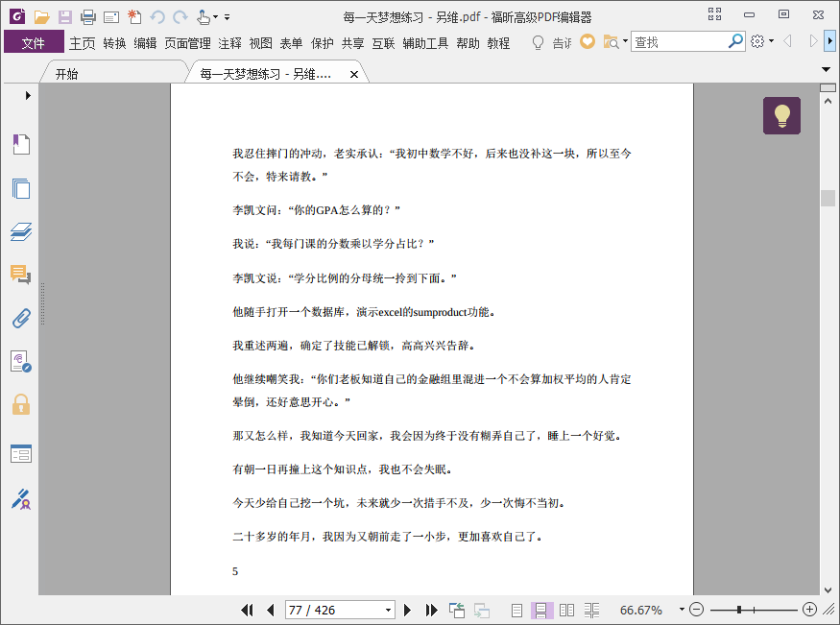Open the attachments paperclip panel
840x625 pixels.
click(21, 318)
